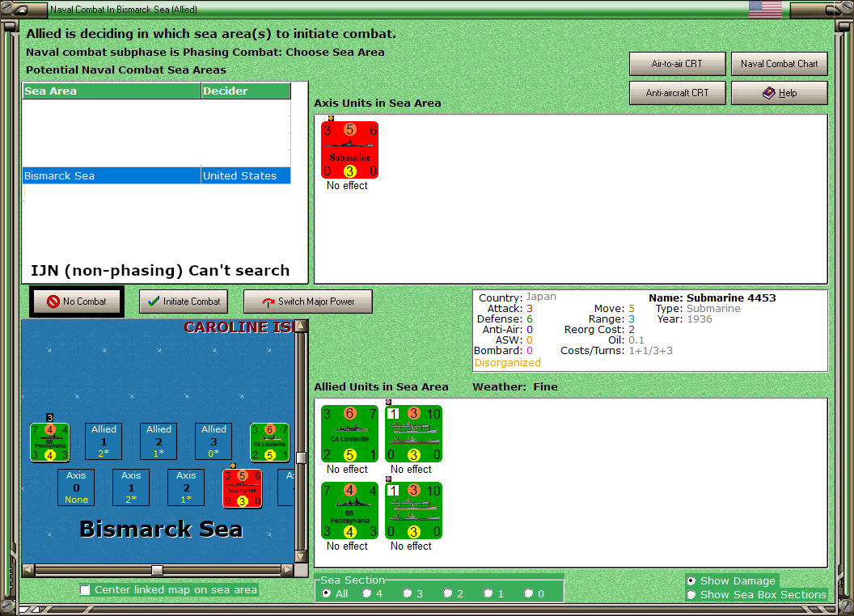854x616 pixels.
Task: Click the Axis 0 None sea box
Action: 76,487
